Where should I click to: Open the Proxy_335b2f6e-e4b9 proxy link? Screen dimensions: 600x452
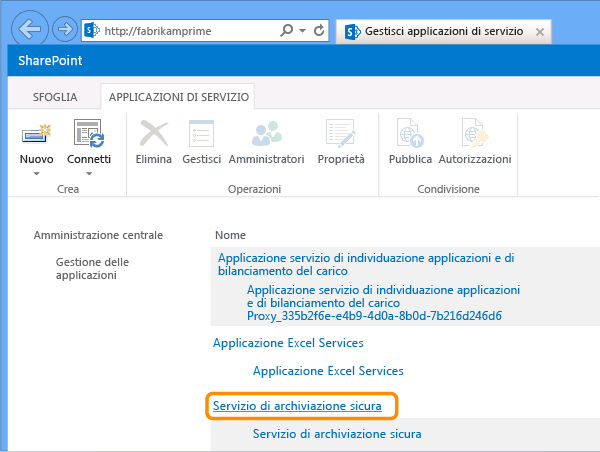click(x=383, y=303)
